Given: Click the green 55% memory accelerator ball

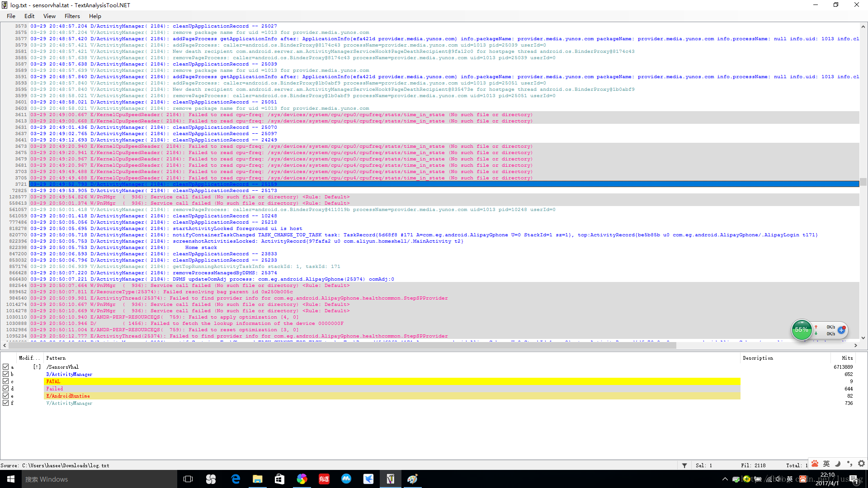Looking at the screenshot, I should [x=802, y=330].
